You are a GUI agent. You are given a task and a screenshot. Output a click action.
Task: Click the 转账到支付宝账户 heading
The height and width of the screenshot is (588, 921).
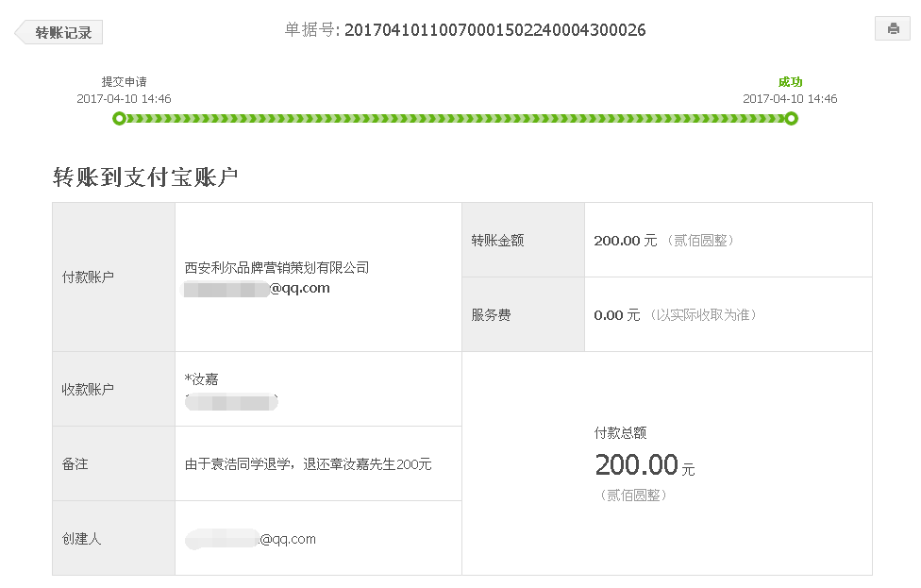click(x=145, y=176)
